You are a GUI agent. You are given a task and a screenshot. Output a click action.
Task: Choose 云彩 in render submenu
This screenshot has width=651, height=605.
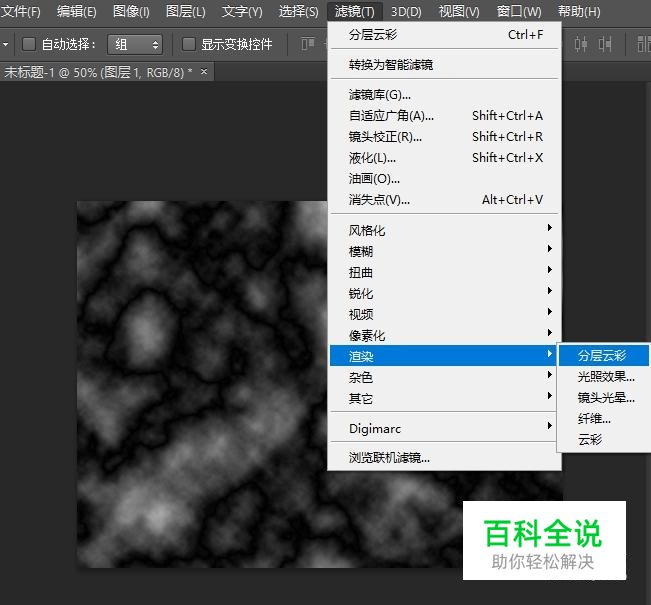[x=604, y=440]
